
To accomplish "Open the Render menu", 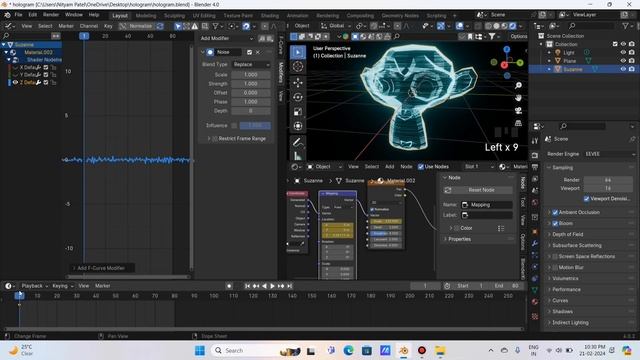I will (x=51, y=15).
